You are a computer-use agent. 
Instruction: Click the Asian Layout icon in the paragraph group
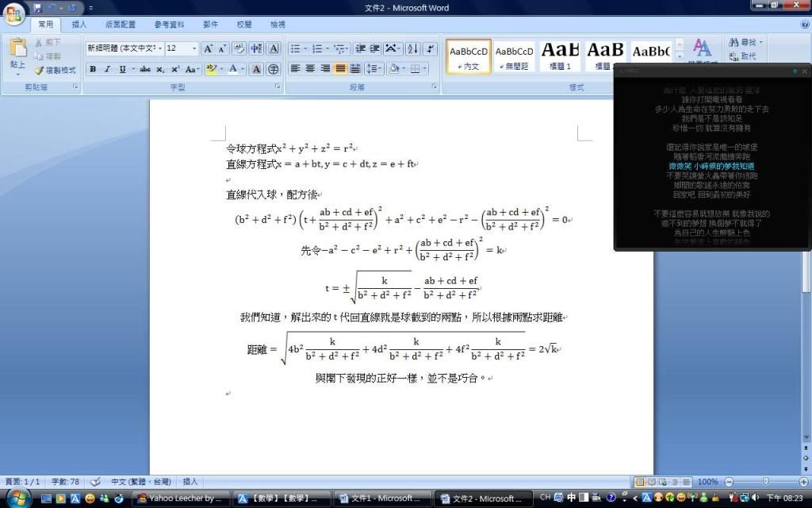[393, 48]
